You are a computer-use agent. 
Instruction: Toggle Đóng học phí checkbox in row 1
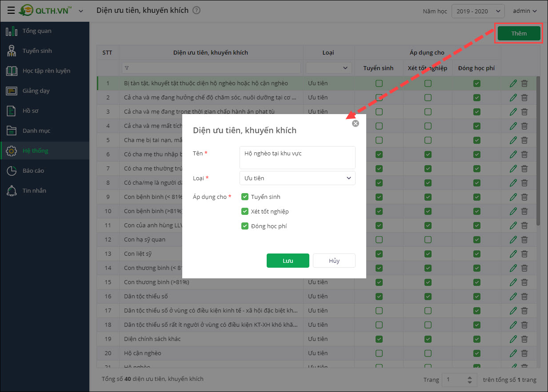tap(477, 83)
